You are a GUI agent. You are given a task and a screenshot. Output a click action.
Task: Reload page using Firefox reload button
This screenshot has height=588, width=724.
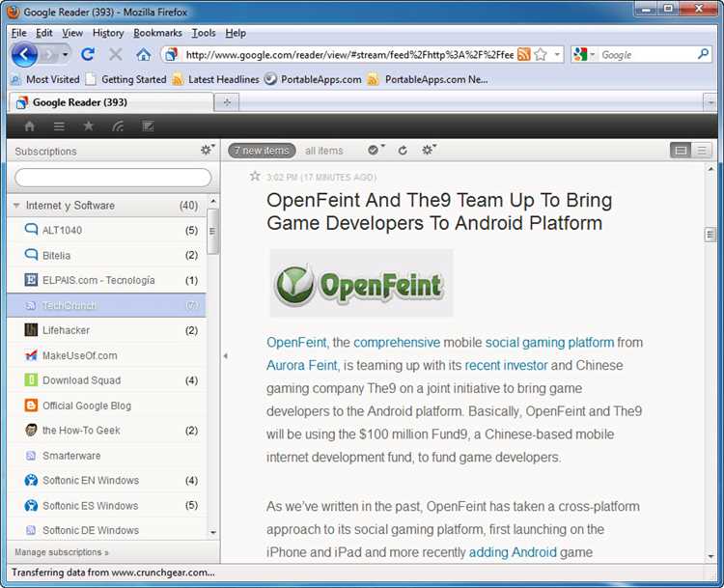click(x=88, y=55)
